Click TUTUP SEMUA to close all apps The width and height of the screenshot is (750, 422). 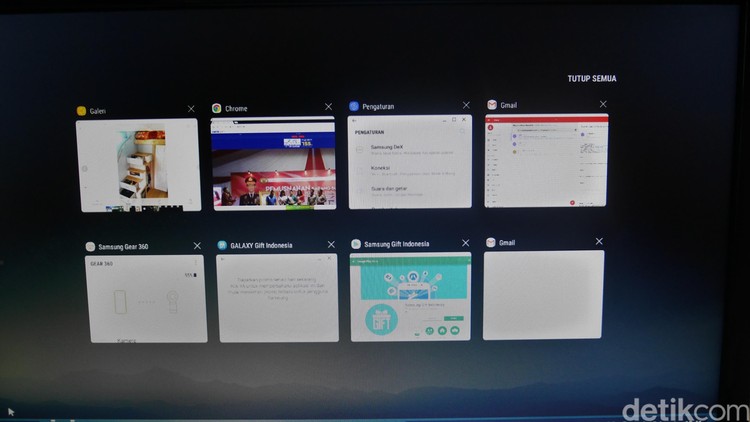[x=592, y=78]
